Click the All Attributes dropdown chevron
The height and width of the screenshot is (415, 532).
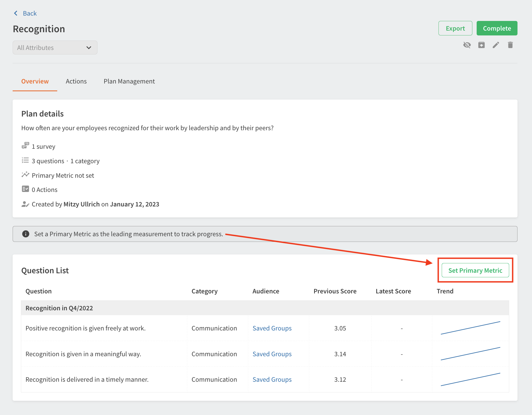click(x=89, y=48)
